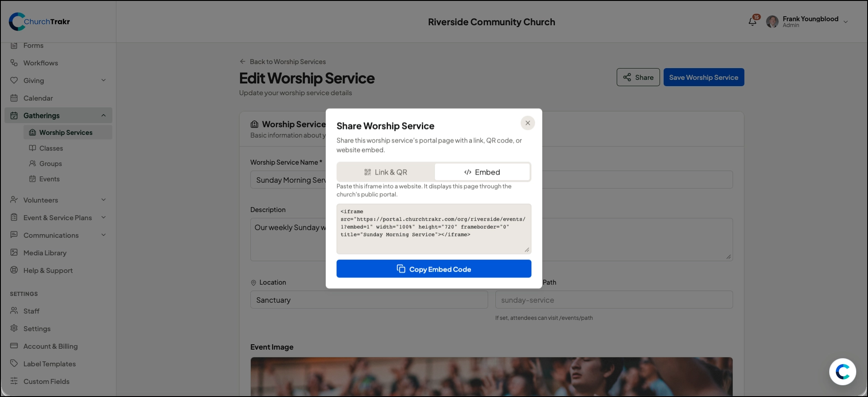Collapse the Gatherings section
868x397 pixels.
click(x=103, y=115)
